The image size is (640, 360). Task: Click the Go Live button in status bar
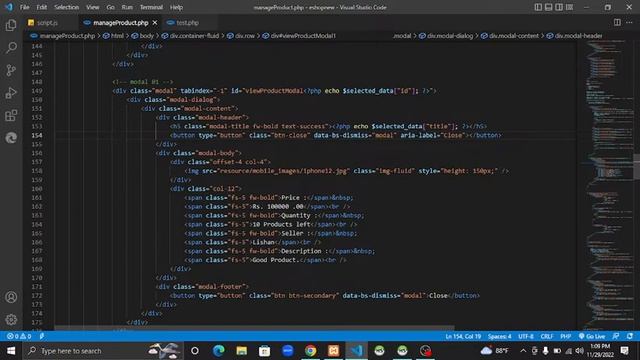point(592,336)
